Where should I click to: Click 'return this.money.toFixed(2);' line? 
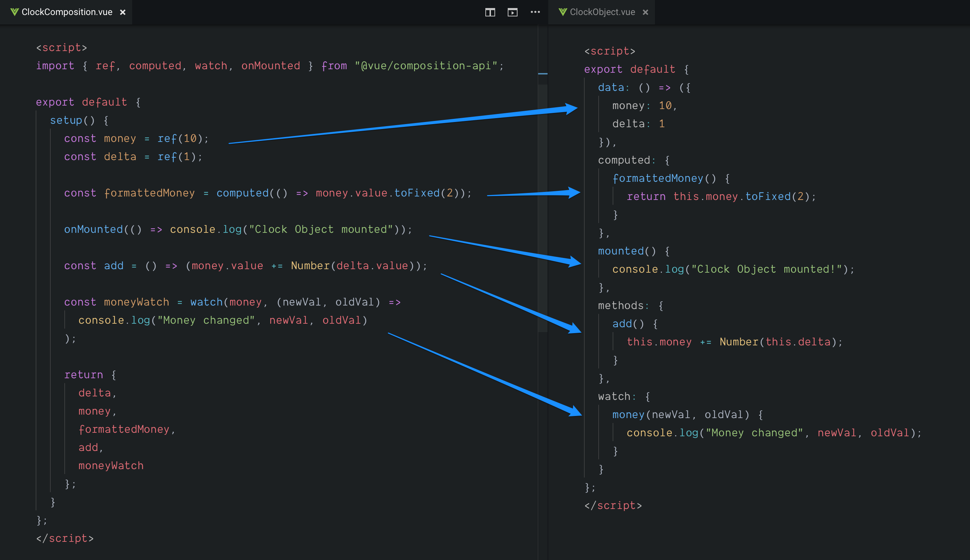[x=721, y=196]
